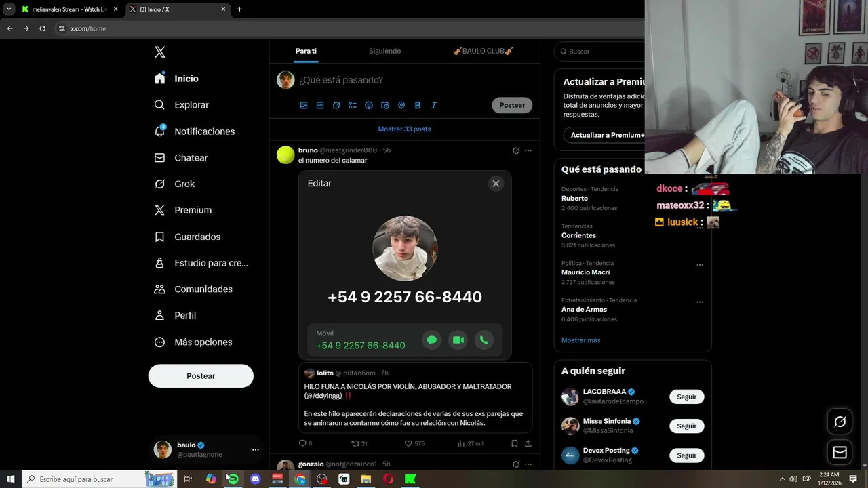868x488 pixels.
Task: Tag a location on the post
Action: (x=401, y=106)
